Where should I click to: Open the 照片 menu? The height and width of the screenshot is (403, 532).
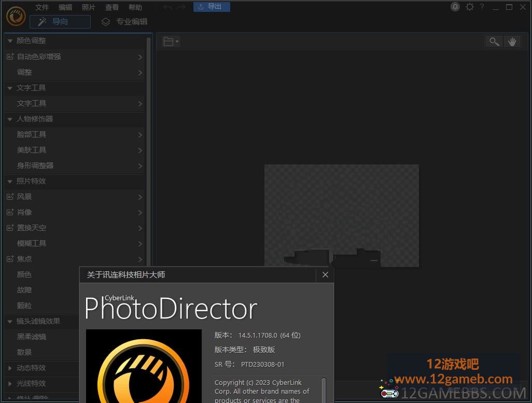(x=89, y=7)
